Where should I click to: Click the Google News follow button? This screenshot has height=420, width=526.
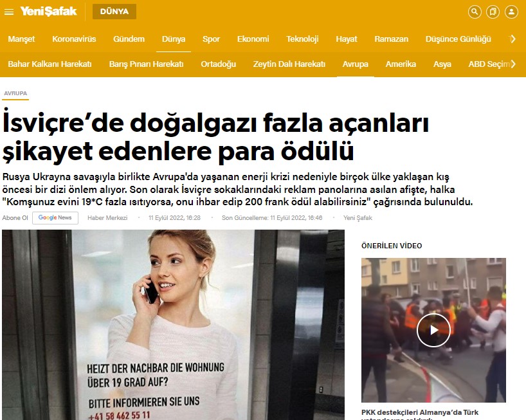55,218
